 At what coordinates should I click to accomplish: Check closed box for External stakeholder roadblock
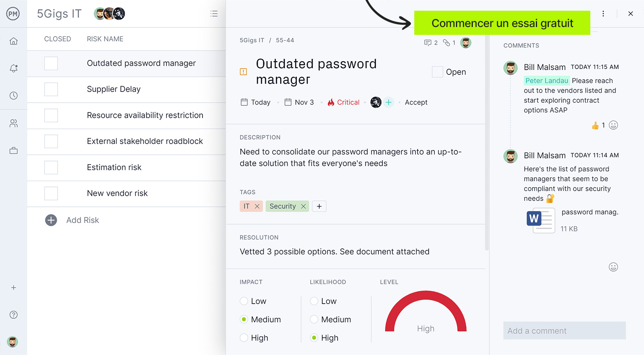click(x=51, y=141)
